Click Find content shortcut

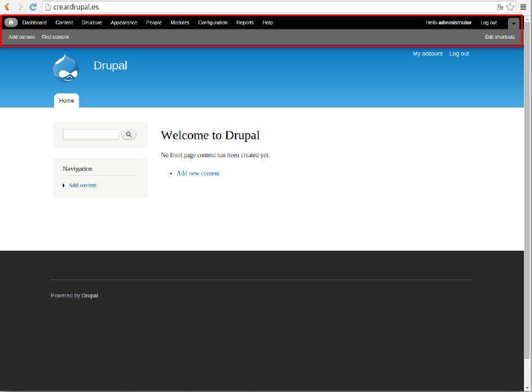pos(55,37)
